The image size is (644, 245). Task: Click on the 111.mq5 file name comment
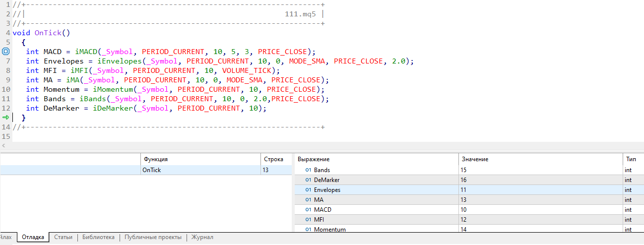coord(300,14)
